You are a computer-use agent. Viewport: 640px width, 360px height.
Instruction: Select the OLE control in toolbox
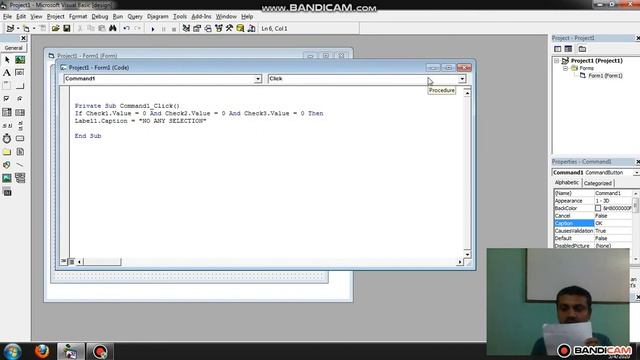(7, 191)
